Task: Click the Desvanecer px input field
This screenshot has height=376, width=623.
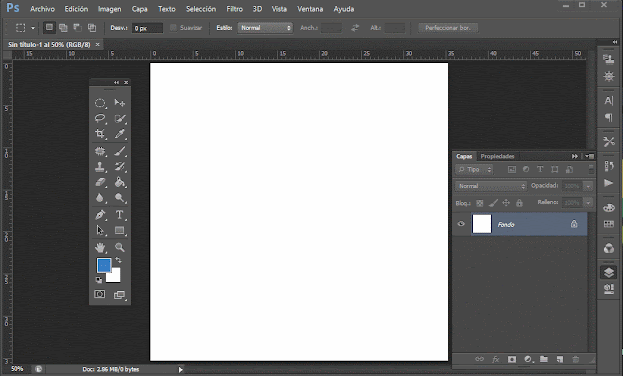Action: pyautogui.click(x=148, y=28)
